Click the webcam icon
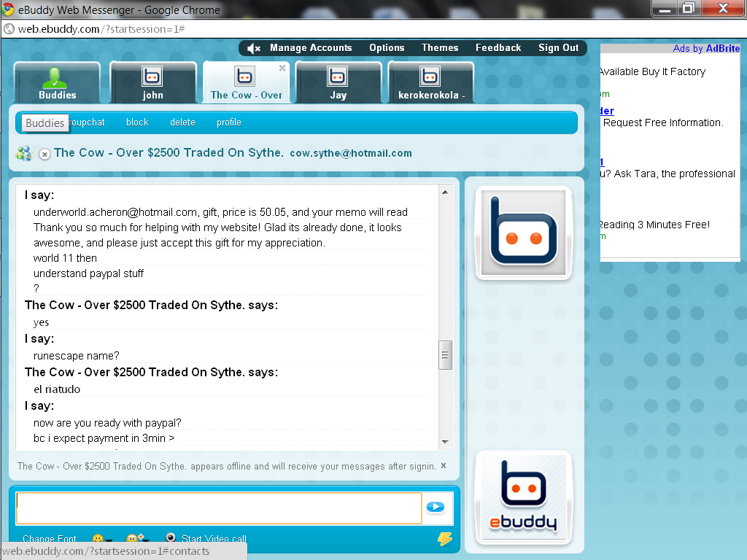 [x=171, y=537]
